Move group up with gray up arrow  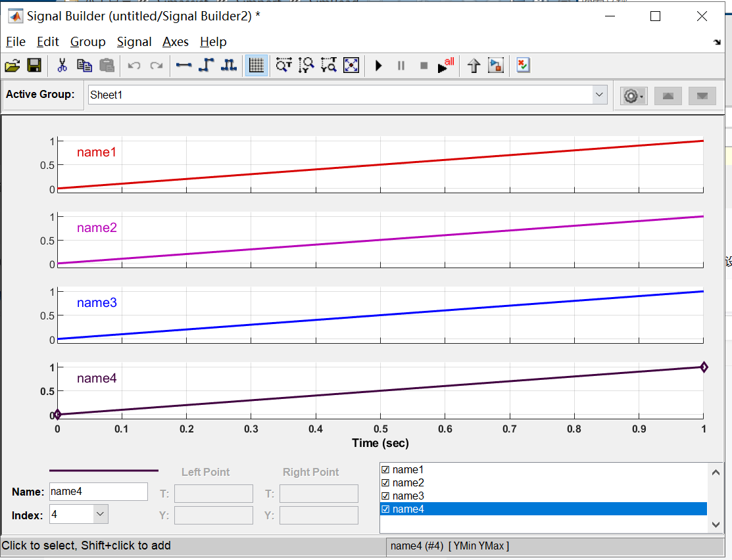coord(668,96)
